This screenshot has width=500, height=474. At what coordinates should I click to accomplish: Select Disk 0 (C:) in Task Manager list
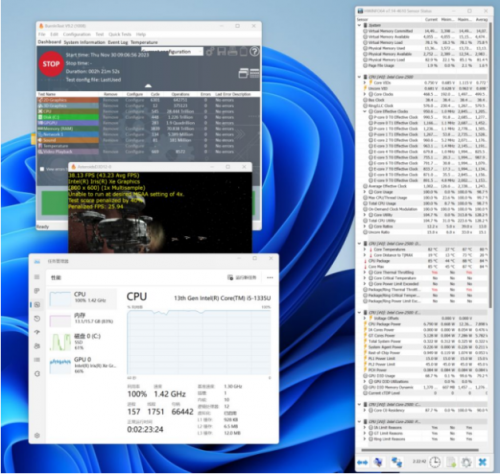(x=83, y=342)
